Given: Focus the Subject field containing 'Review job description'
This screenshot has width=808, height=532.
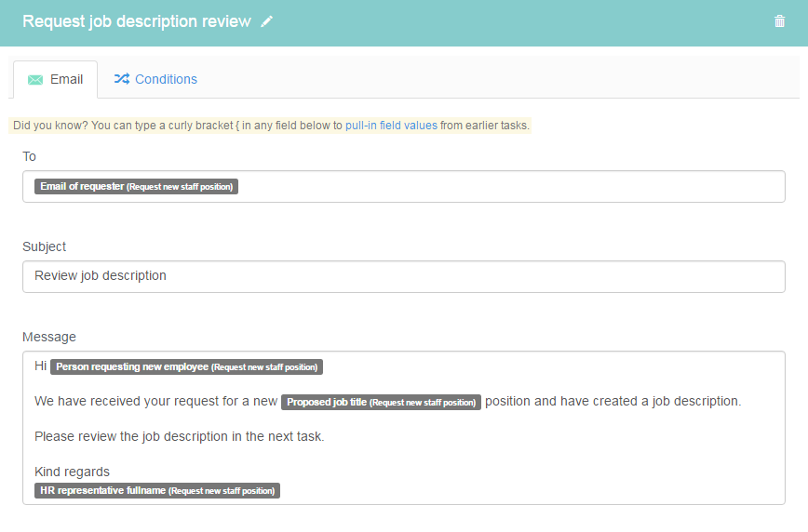Looking at the screenshot, I should point(403,276).
